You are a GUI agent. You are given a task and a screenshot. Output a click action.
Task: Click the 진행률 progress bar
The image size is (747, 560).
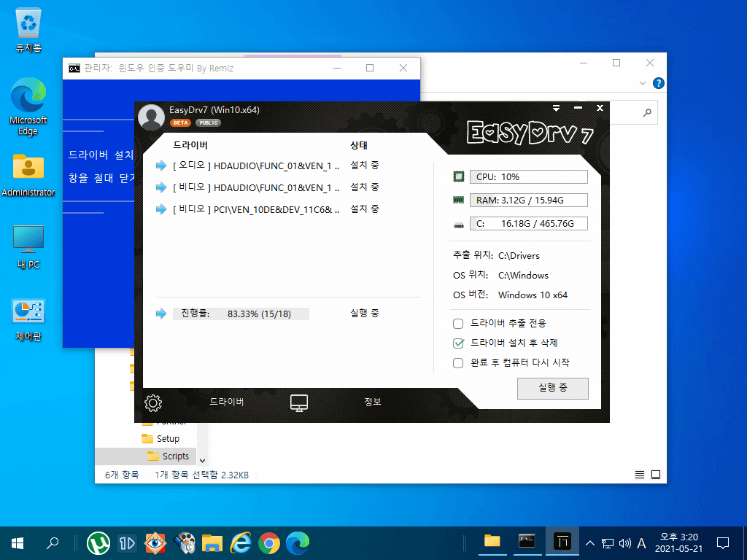pos(241,314)
